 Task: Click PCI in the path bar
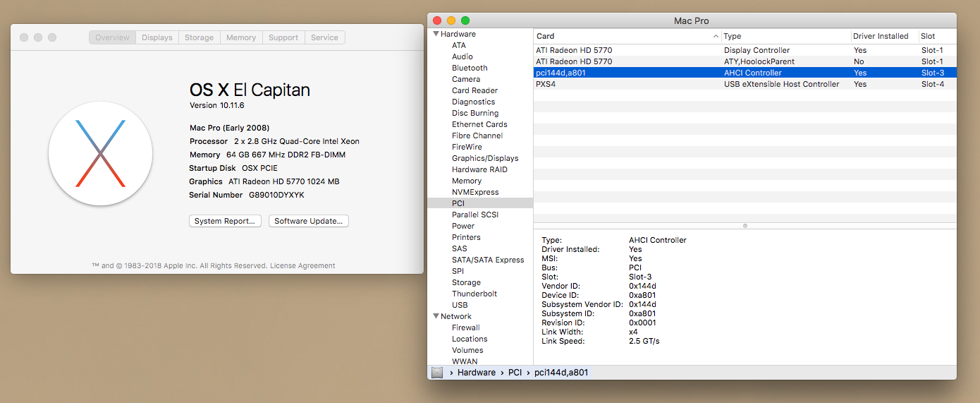[x=515, y=373]
